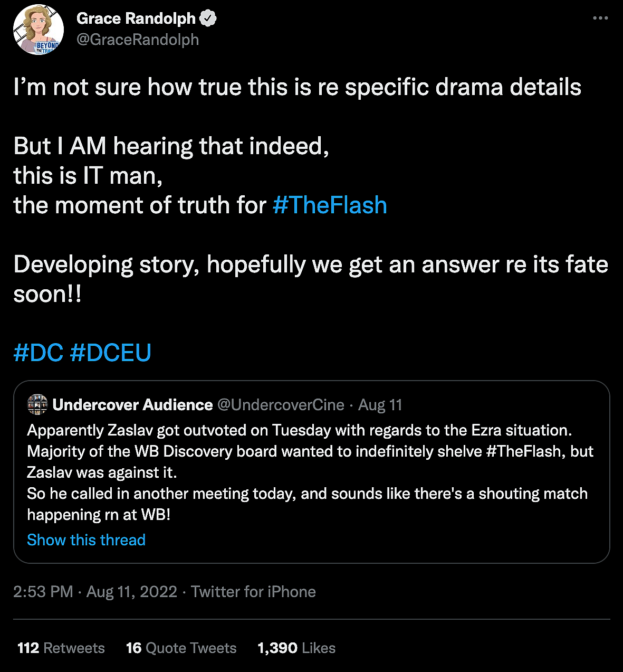The image size is (623, 672).
Task: Open the @GraceRandolph handle
Action: [138, 40]
